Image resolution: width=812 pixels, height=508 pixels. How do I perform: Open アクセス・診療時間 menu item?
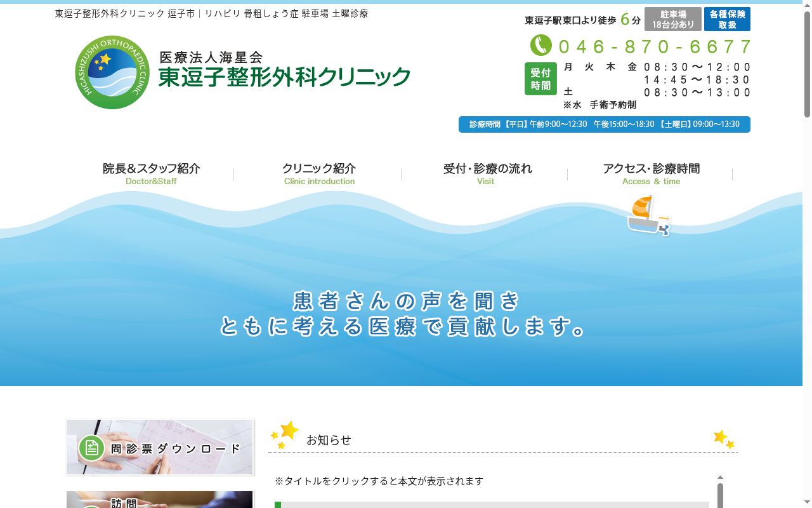(652, 173)
